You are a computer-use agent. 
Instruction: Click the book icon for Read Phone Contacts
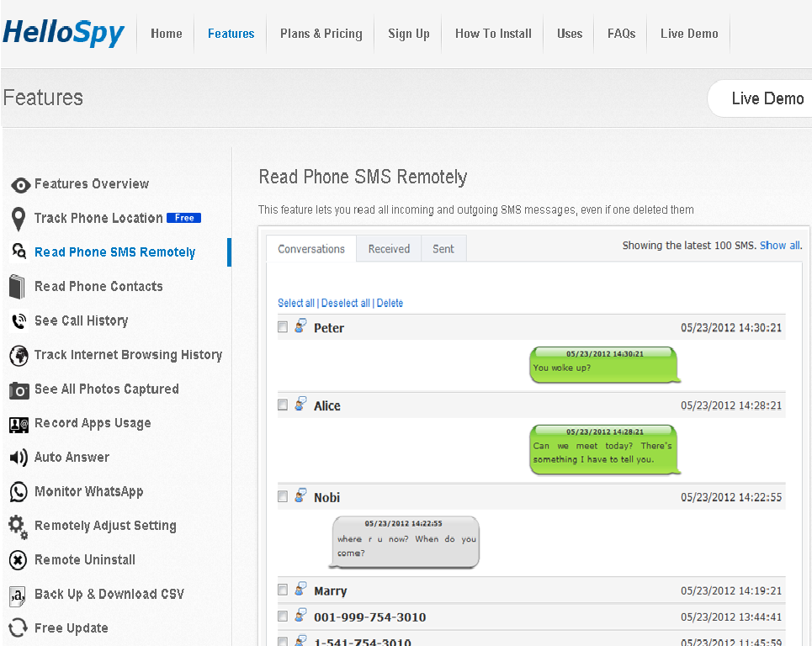[17, 287]
